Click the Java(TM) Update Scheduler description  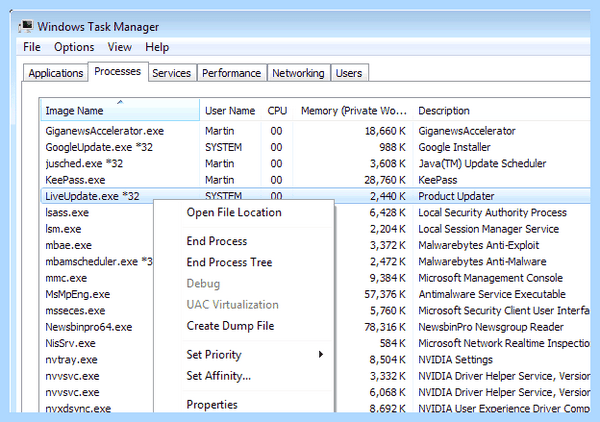482,164
